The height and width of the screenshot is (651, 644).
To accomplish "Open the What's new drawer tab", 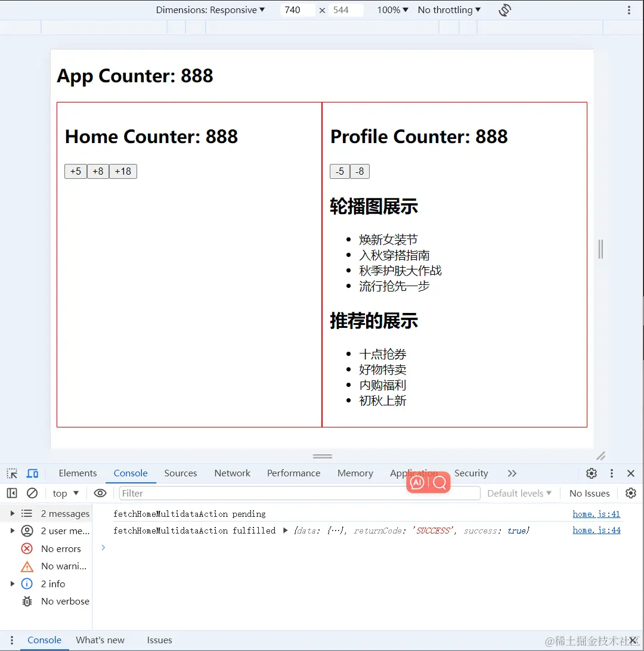I will tap(100, 640).
